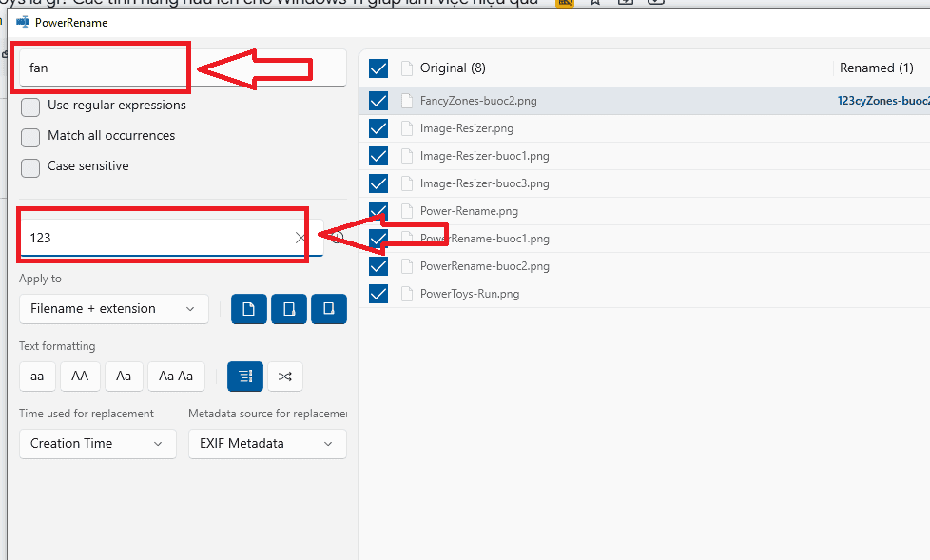Select the Image-Resizer-buoc3.png file name
Screen dimensions: 930x560
click(485, 183)
